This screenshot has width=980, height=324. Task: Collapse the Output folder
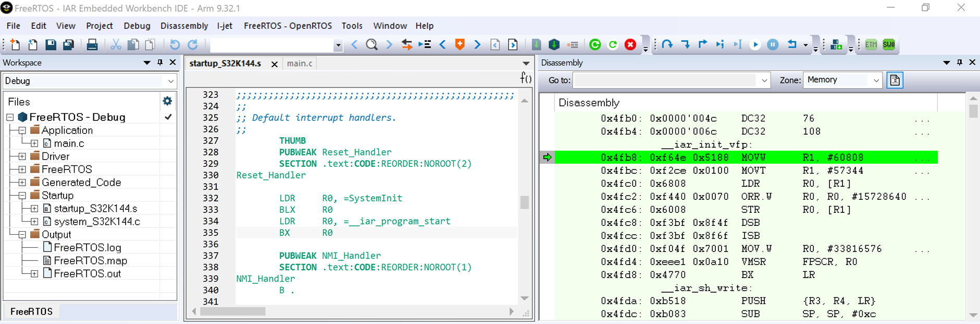[x=22, y=235]
